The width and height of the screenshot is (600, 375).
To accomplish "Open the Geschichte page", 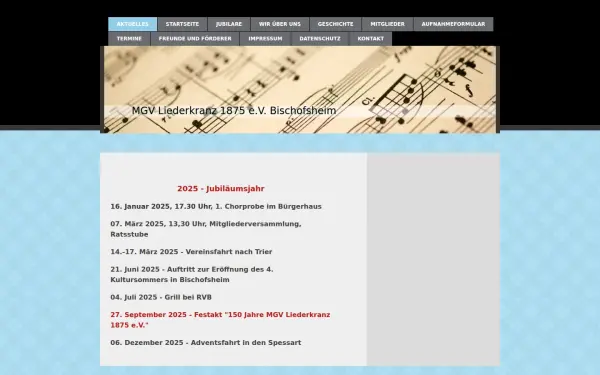I will (x=335, y=24).
